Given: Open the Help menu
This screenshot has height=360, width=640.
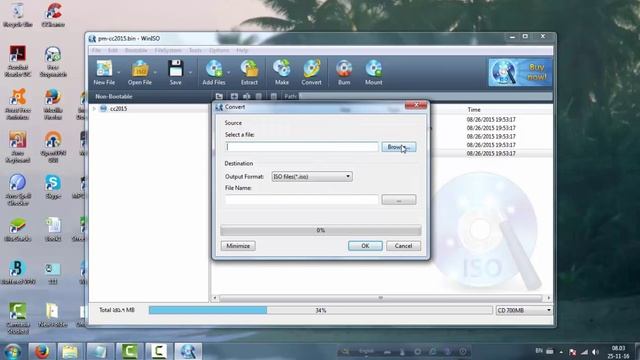Looking at the screenshot, I should click(x=242, y=50).
